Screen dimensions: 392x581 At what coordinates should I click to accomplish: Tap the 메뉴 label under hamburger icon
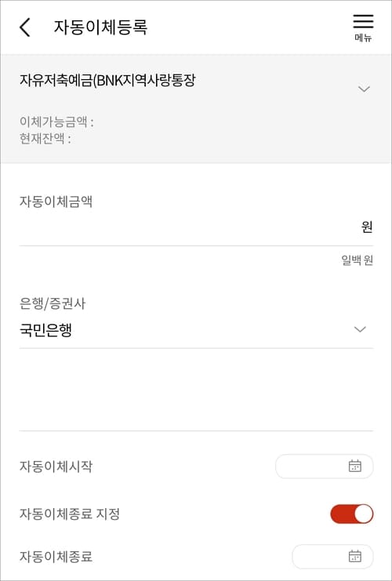363,38
